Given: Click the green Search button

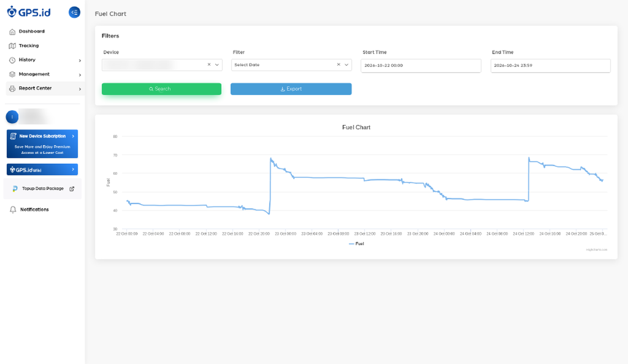Looking at the screenshot, I should [162, 89].
